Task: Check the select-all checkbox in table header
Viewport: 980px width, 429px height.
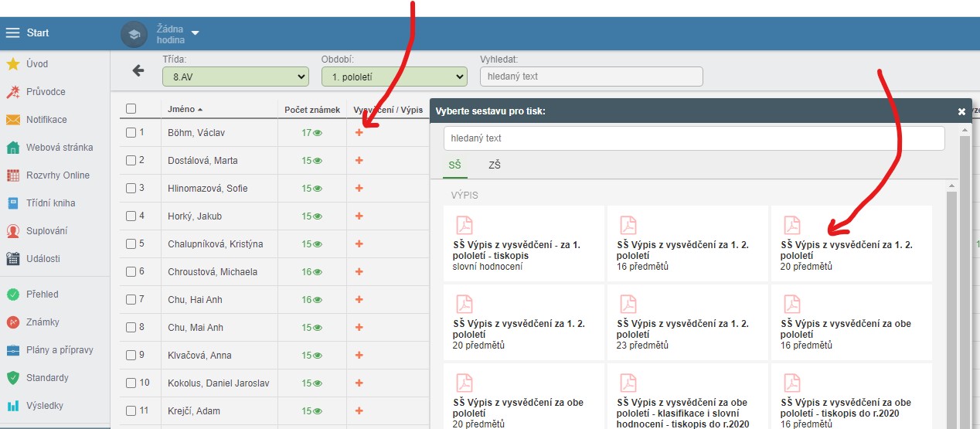Action: (131, 109)
